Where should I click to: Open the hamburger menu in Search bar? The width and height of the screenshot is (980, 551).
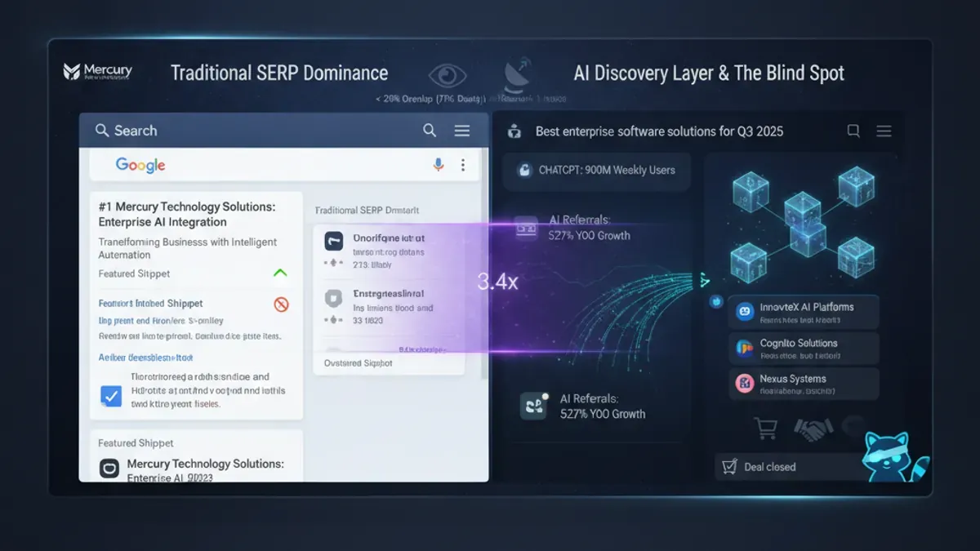click(461, 131)
